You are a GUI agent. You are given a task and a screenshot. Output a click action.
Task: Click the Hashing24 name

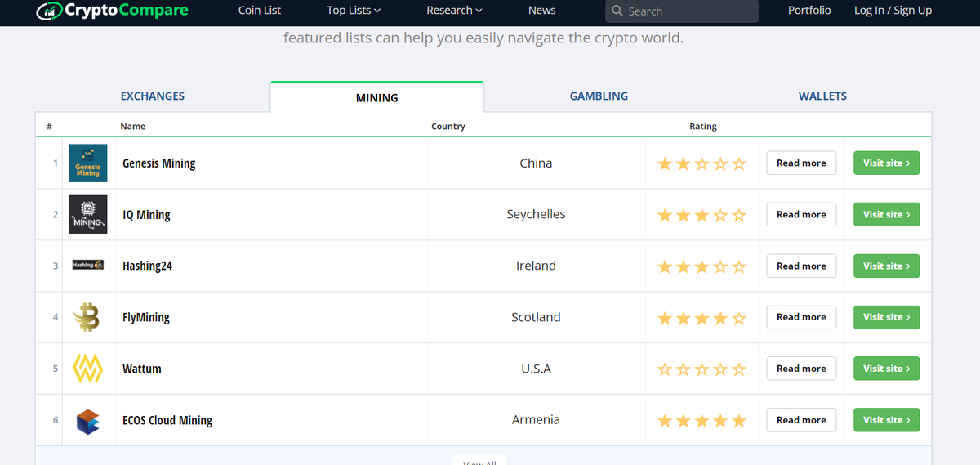(x=147, y=266)
